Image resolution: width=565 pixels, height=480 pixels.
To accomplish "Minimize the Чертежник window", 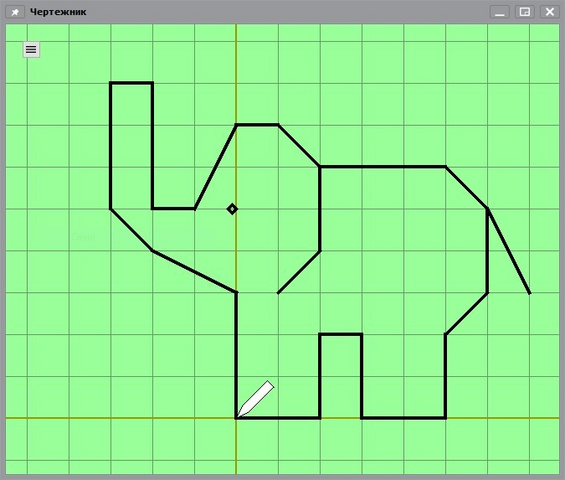I will pyautogui.click(x=499, y=12).
